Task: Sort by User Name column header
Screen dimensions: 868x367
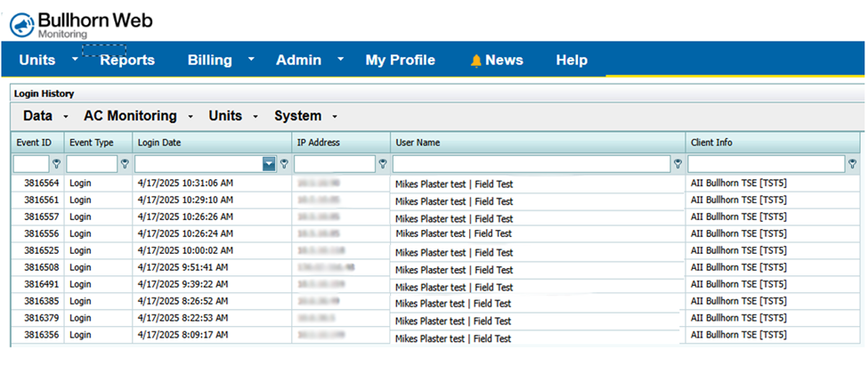Action: tap(538, 143)
